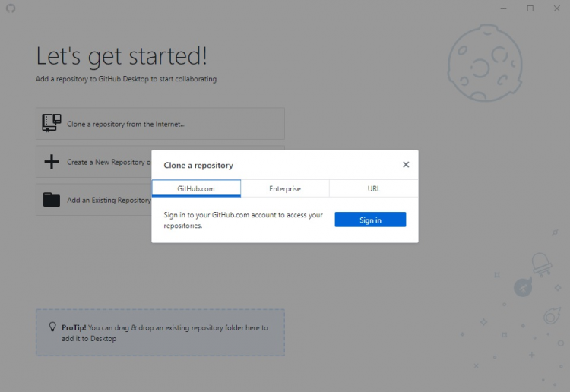Viewport: 570px width, 392px height.
Task: Click the ProTip lightbulb icon
Action: pos(52,327)
